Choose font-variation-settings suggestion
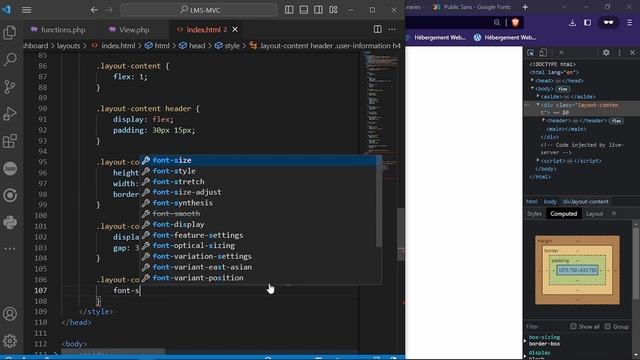Image resolution: width=640 pixels, height=360 pixels. point(258,256)
